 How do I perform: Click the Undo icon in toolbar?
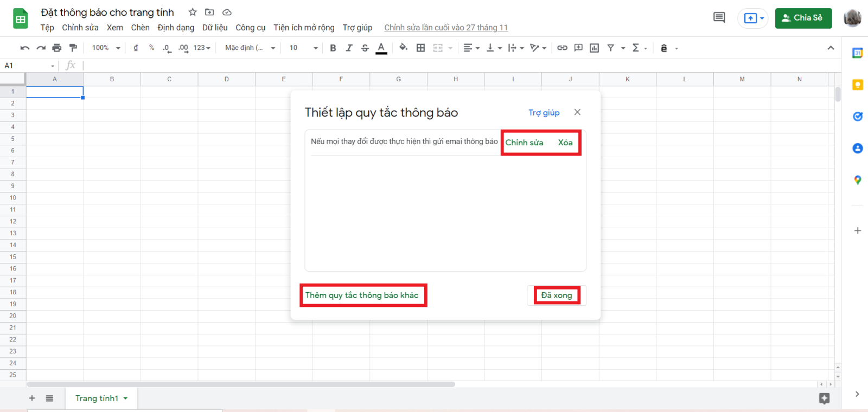coord(25,48)
